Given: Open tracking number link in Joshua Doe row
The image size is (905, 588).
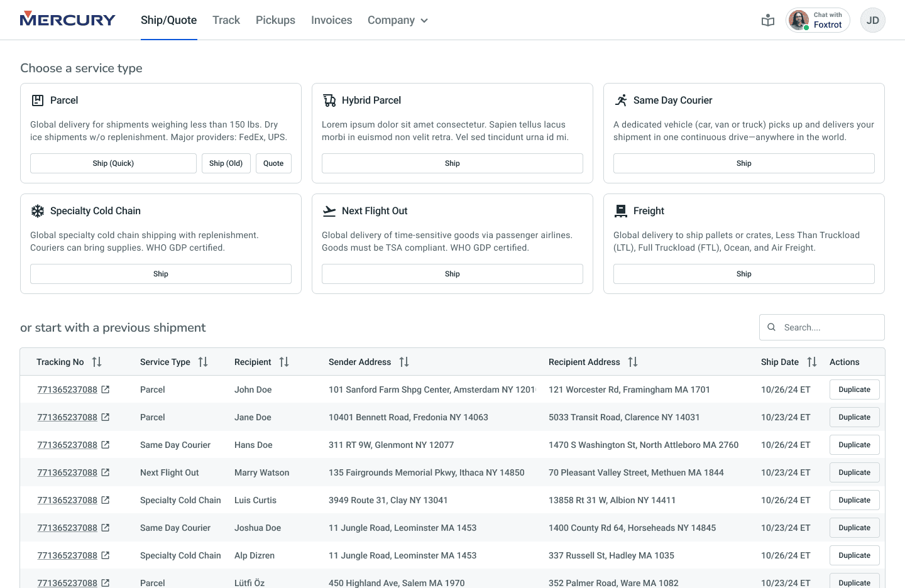Looking at the screenshot, I should [x=67, y=528].
